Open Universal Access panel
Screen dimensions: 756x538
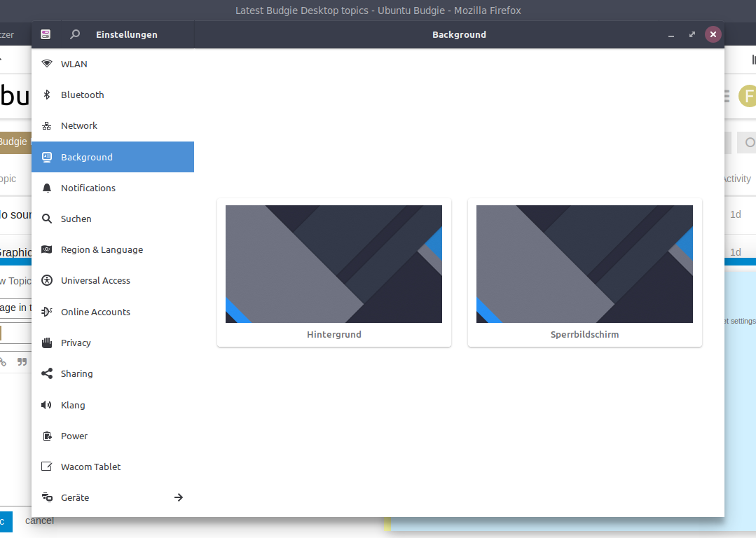[95, 280]
